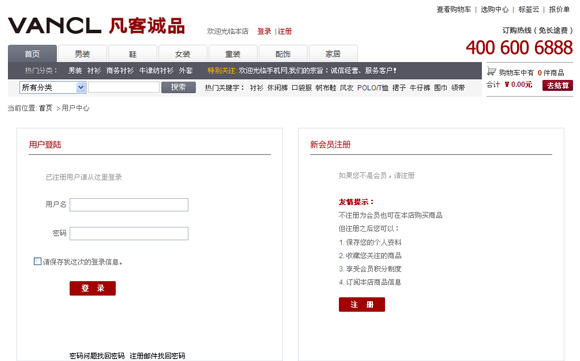The height and width of the screenshot is (361, 580).
Task: Click the 新会员注册 panel heading
Action: (330, 145)
